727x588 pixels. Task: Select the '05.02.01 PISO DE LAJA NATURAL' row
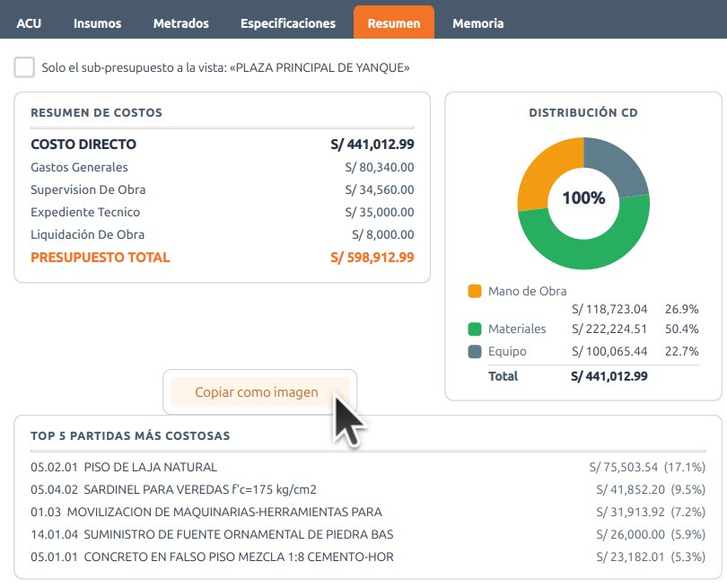tap(368, 467)
